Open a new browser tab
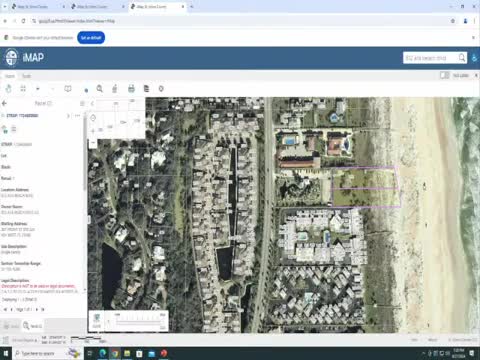 point(192,6)
